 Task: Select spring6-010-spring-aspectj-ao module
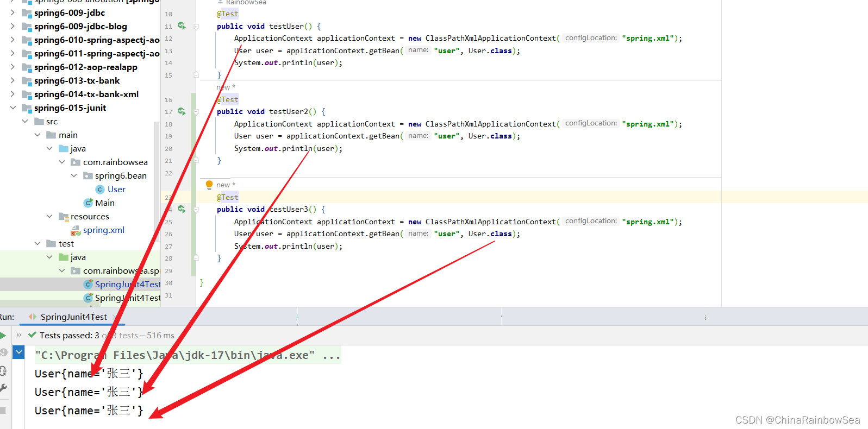pyautogui.click(x=97, y=40)
